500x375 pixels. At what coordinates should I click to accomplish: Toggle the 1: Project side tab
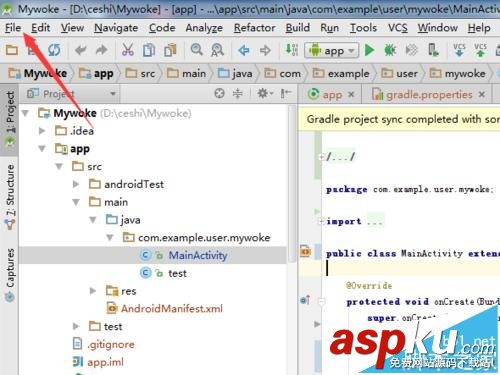(x=10, y=119)
